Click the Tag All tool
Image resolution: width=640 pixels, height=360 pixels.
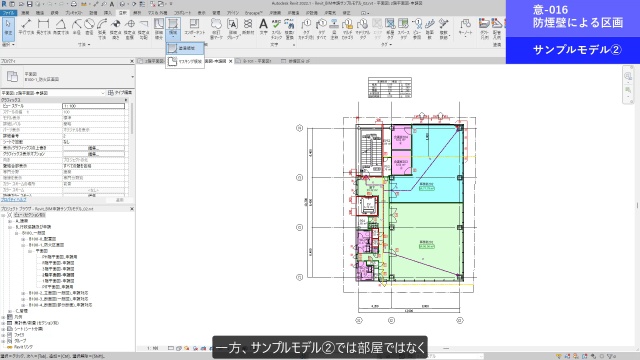[x=321, y=29]
